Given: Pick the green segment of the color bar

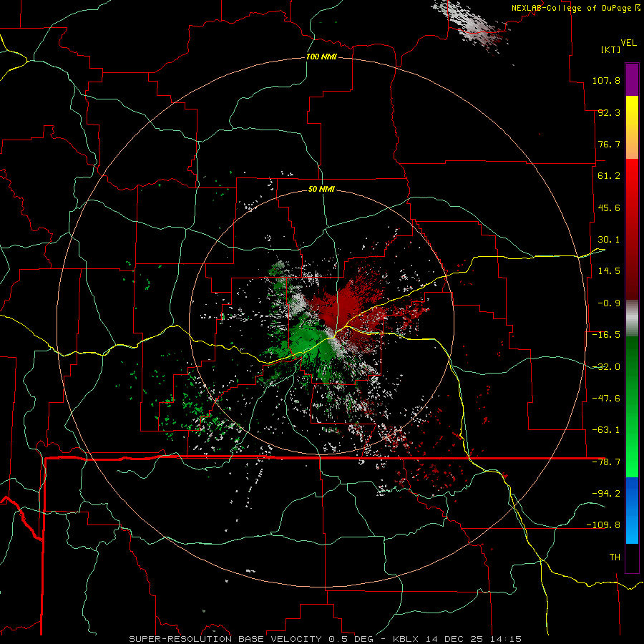Looking at the screenshot, I should 632,406.
